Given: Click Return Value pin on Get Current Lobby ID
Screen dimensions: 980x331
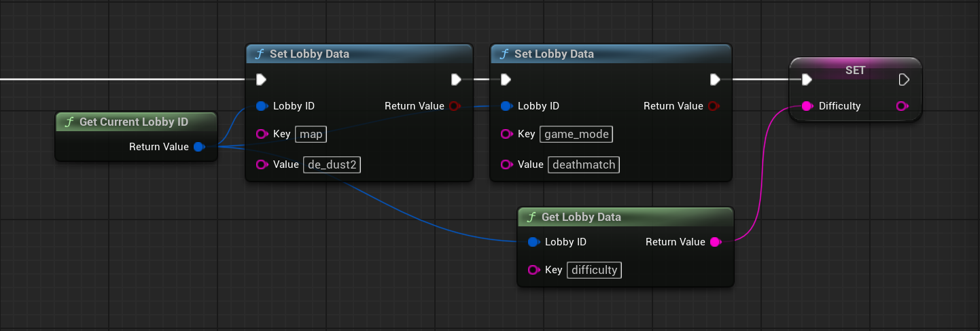Looking at the screenshot, I should point(198,147).
